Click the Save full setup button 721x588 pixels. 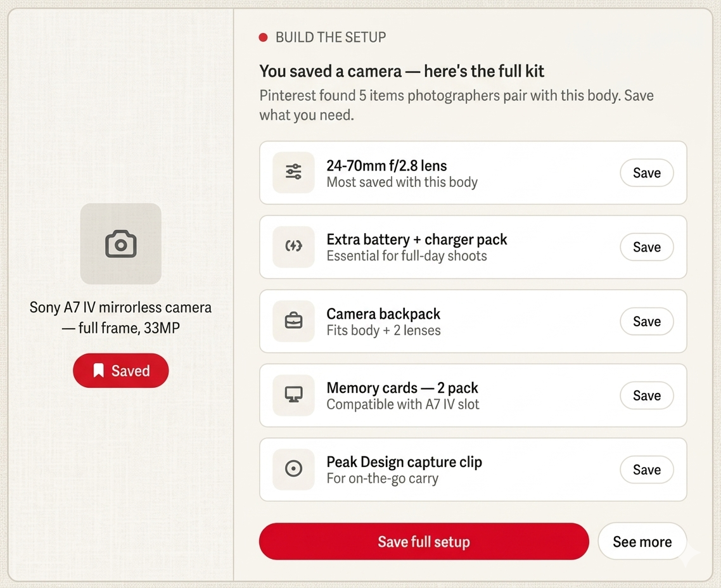pos(424,542)
